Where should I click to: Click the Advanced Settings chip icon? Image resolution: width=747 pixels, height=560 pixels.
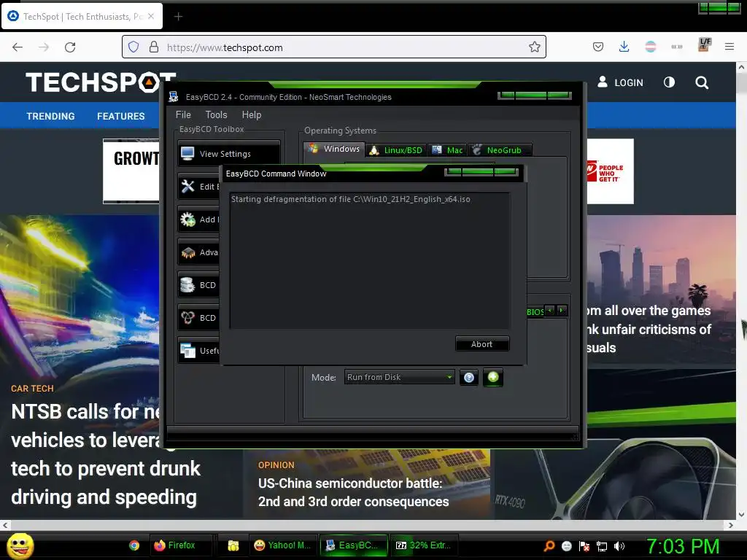coord(187,252)
